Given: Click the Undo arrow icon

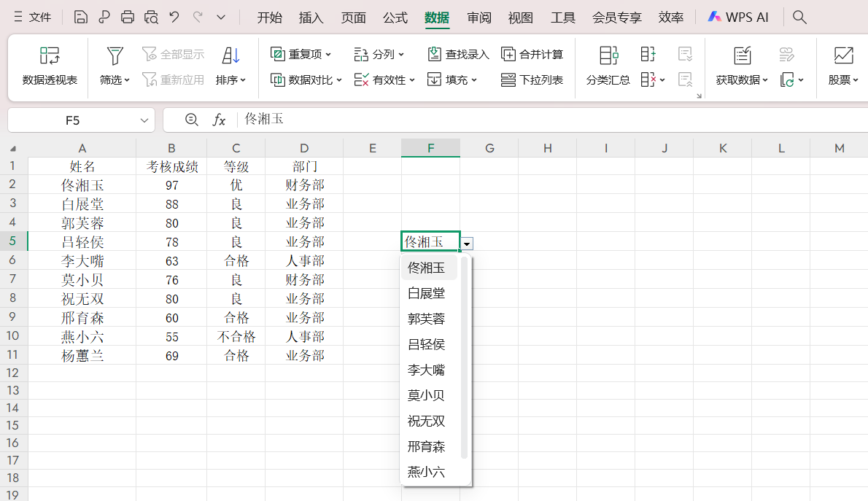Looking at the screenshot, I should click(174, 18).
